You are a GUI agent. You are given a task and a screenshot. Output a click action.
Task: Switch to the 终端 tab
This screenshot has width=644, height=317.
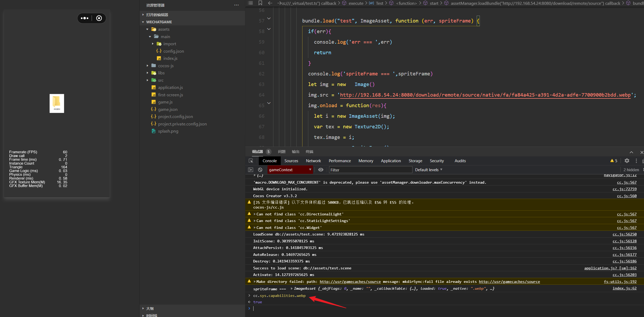pyautogui.click(x=309, y=151)
